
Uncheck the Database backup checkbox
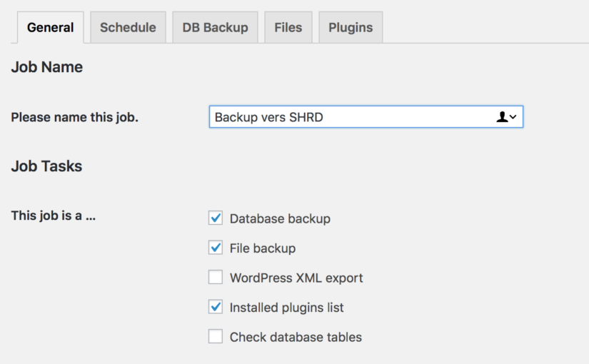216,218
